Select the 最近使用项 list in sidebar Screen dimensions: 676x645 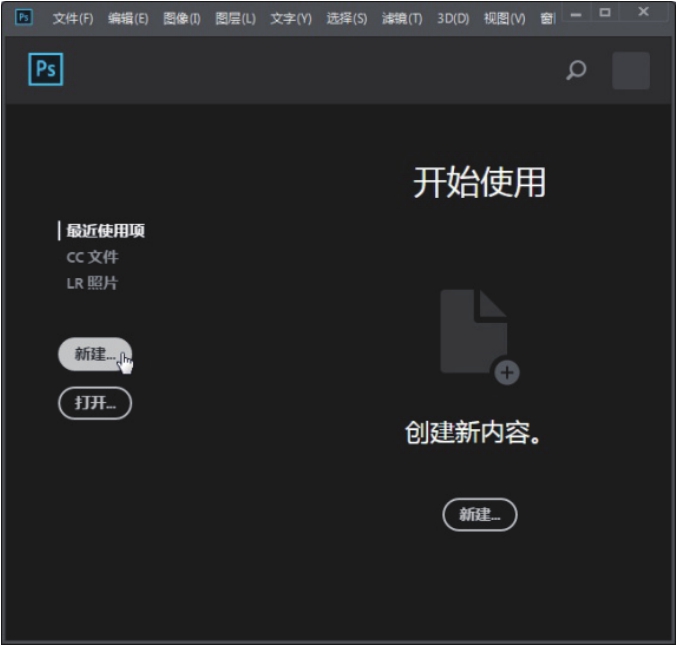106,231
